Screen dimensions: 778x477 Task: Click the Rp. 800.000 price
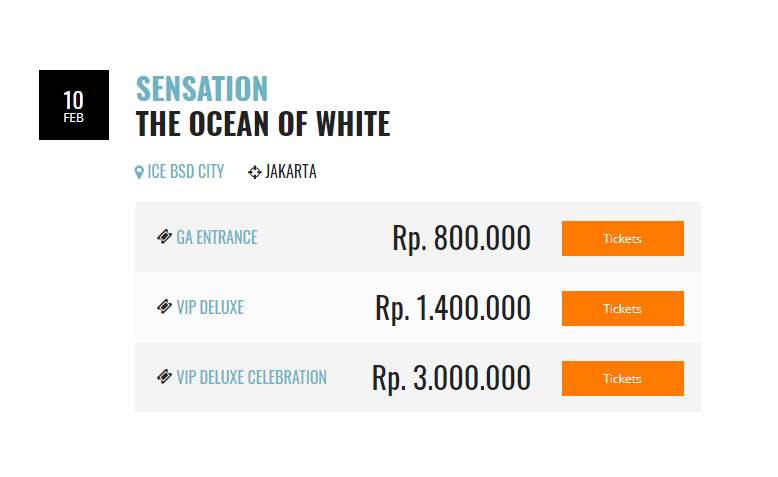pos(461,238)
